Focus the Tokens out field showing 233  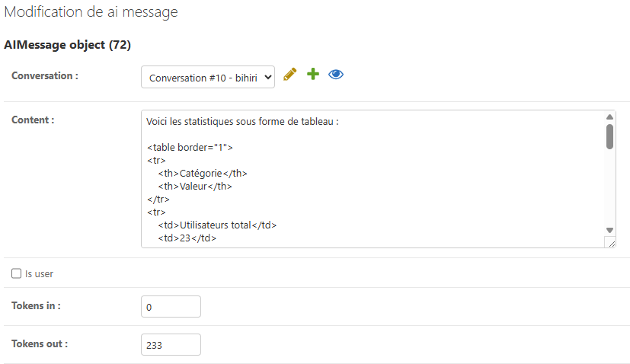click(x=171, y=345)
